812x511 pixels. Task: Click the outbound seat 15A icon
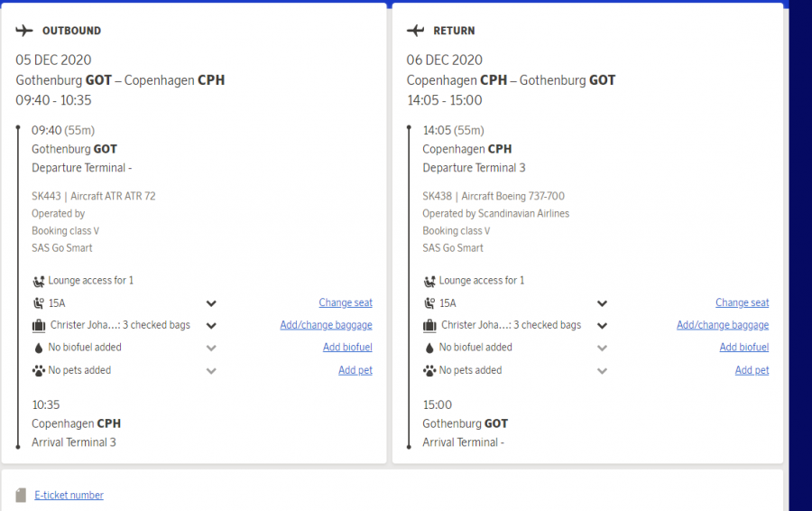[x=38, y=303]
